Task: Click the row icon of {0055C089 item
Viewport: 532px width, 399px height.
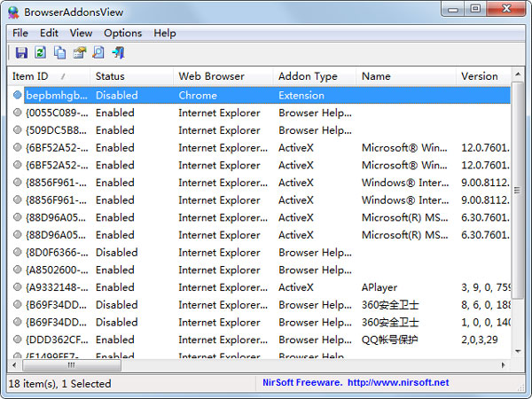Action: pos(18,113)
